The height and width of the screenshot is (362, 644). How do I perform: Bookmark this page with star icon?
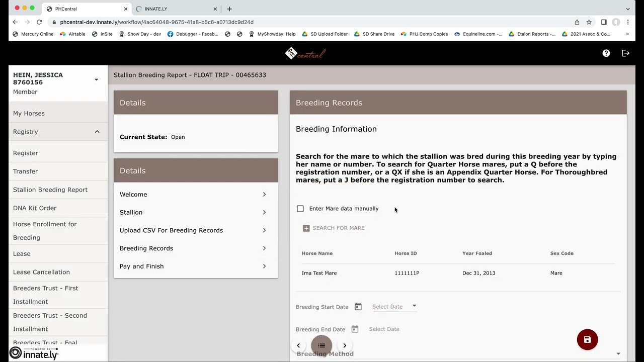(x=589, y=22)
